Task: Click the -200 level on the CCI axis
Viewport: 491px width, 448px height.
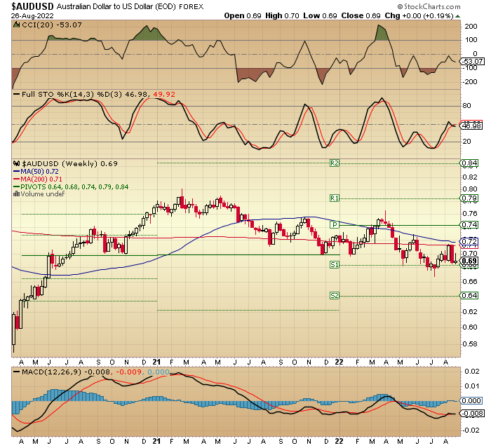Action: (x=470, y=82)
